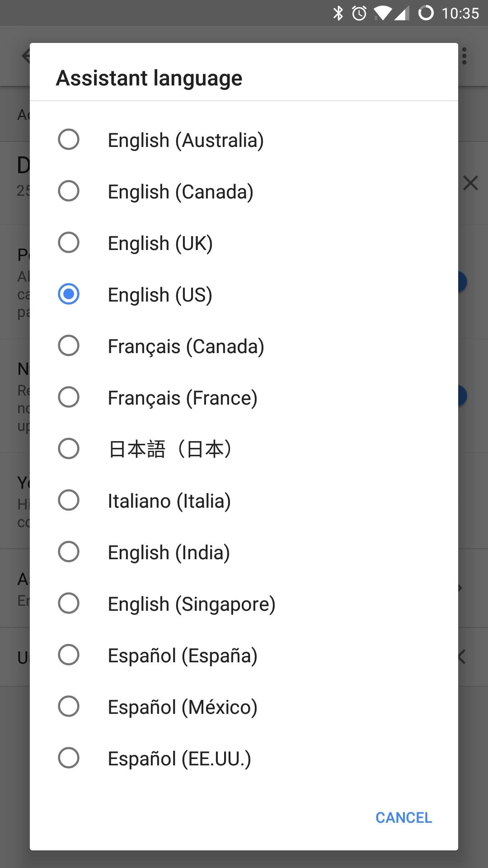Tap the selected English (US) radio button
Screen dimensions: 488x868
click(69, 294)
